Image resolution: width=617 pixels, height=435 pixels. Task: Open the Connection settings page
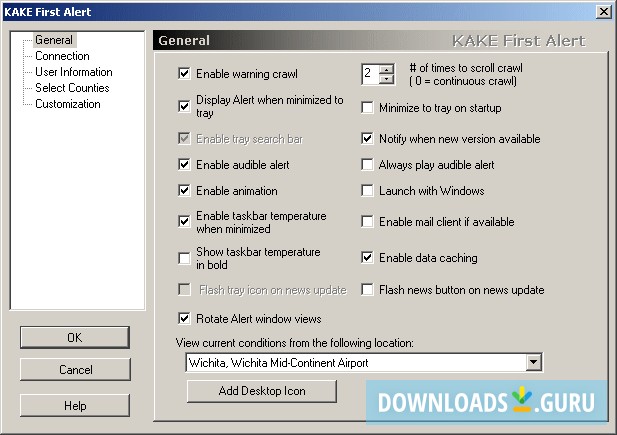pyautogui.click(x=62, y=56)
